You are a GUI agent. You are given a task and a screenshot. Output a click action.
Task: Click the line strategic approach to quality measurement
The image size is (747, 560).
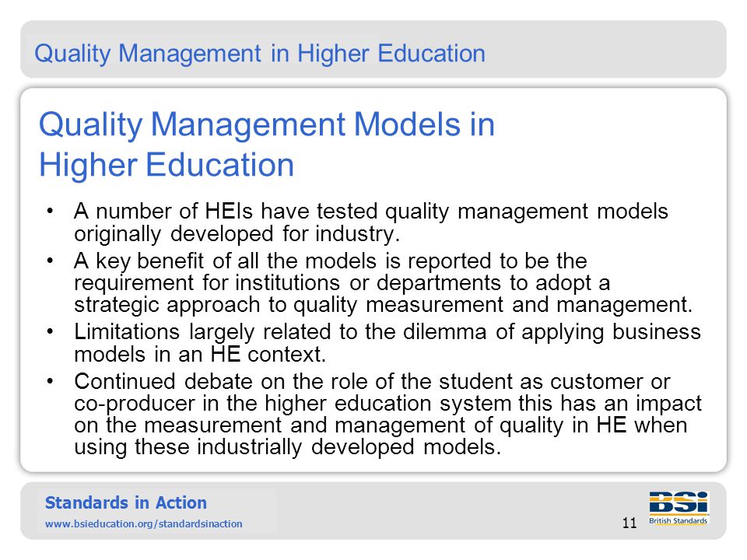tap(383, 305)
